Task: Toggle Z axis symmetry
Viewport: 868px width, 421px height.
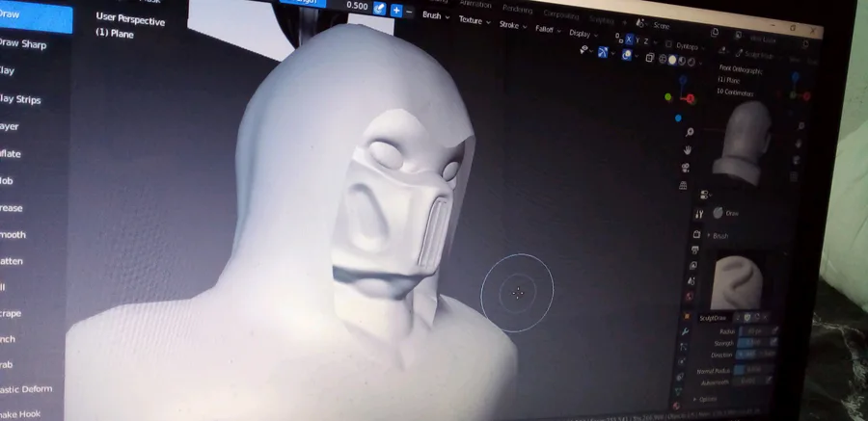Action: point(645,41)
